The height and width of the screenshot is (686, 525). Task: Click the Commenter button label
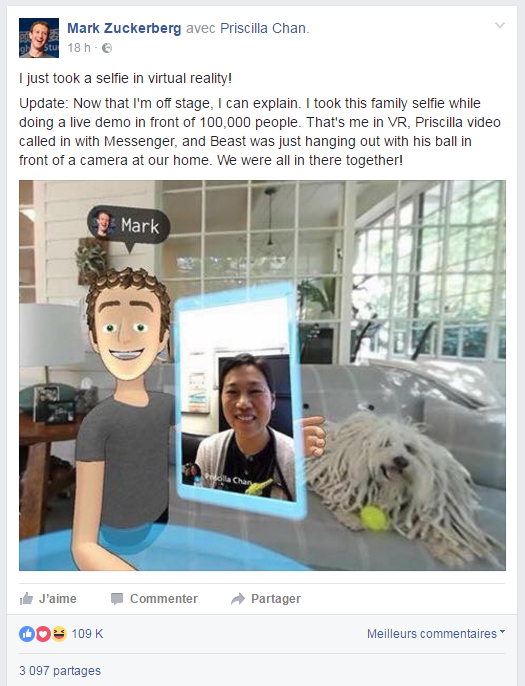(164, 598)
